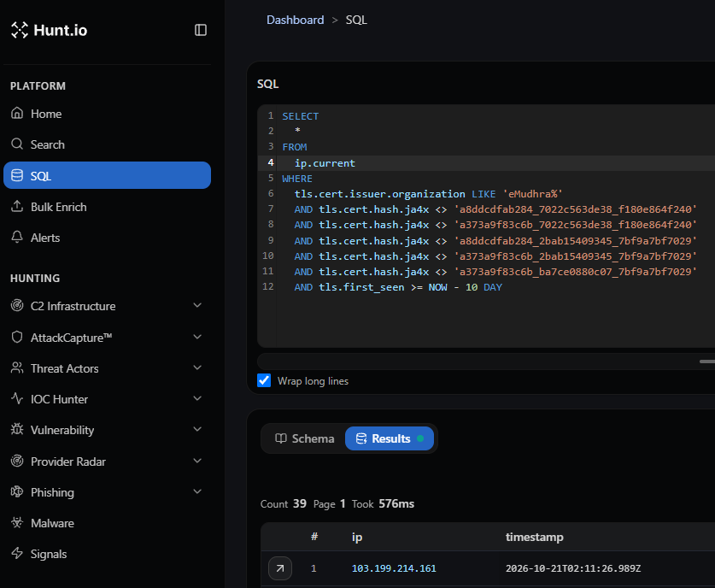The width and height of the screenshot is (715, 588).
Task: Expand the C2 Infrastructure chevron
Action: tap(197, 305)
